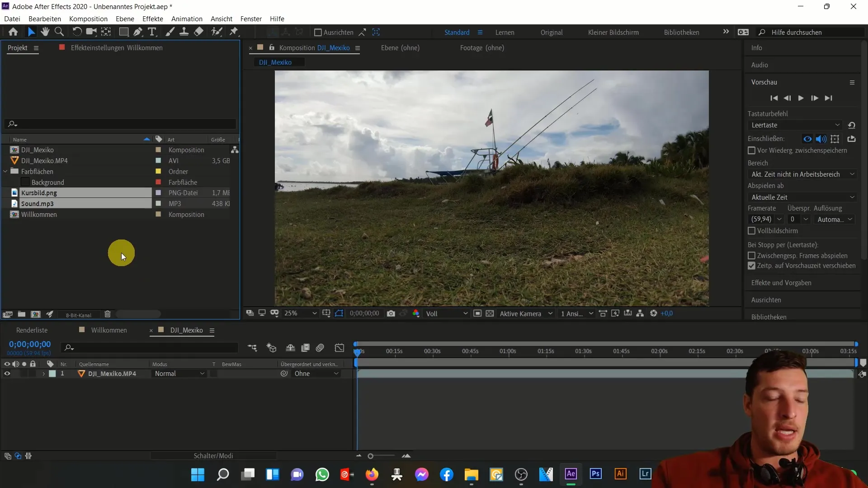Click the Willkommen composition tab
Image resolution: width=868 pixels, height=488 pixels.
(109, 330)
